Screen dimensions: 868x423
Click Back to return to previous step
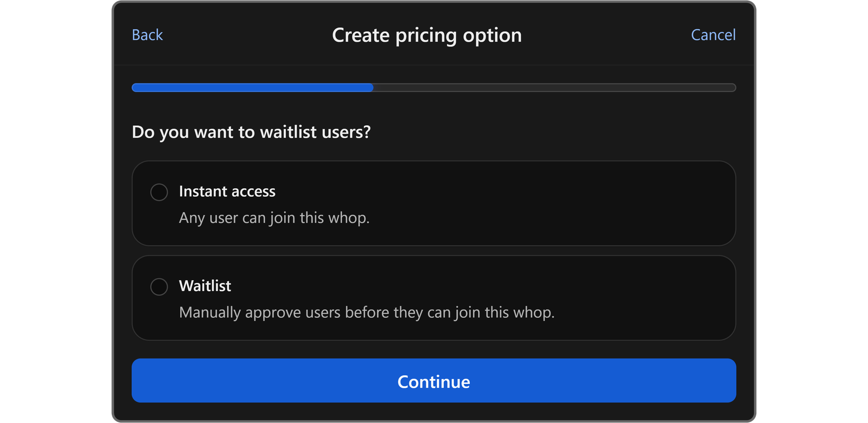(x=146, y=35)
